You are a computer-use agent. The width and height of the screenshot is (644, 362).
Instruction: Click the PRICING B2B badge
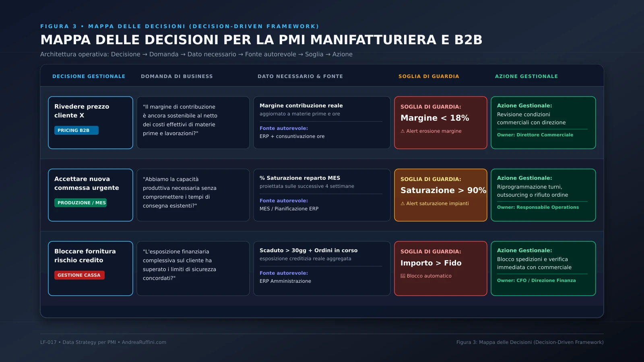[x=76, y=130]
